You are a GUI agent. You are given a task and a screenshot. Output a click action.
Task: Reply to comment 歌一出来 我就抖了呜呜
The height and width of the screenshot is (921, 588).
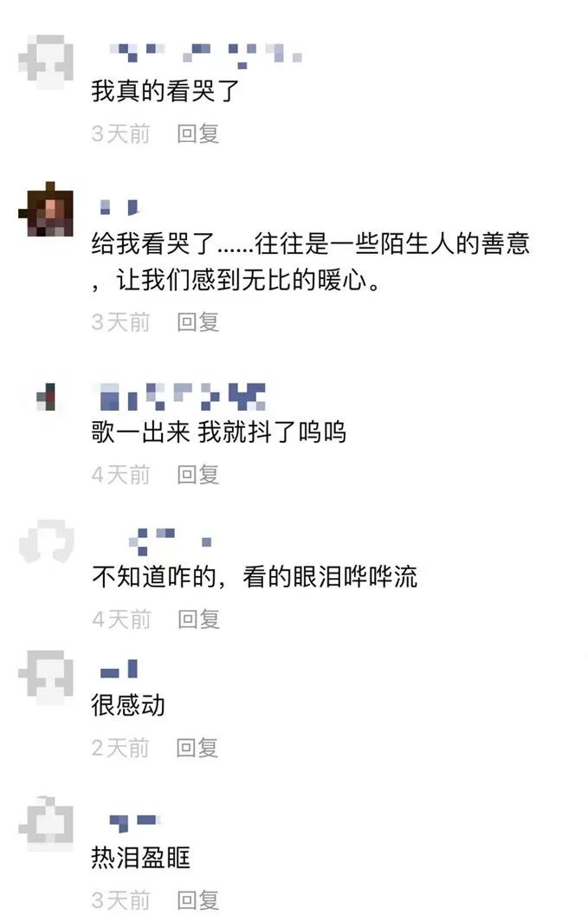click(x=198, y=475)
